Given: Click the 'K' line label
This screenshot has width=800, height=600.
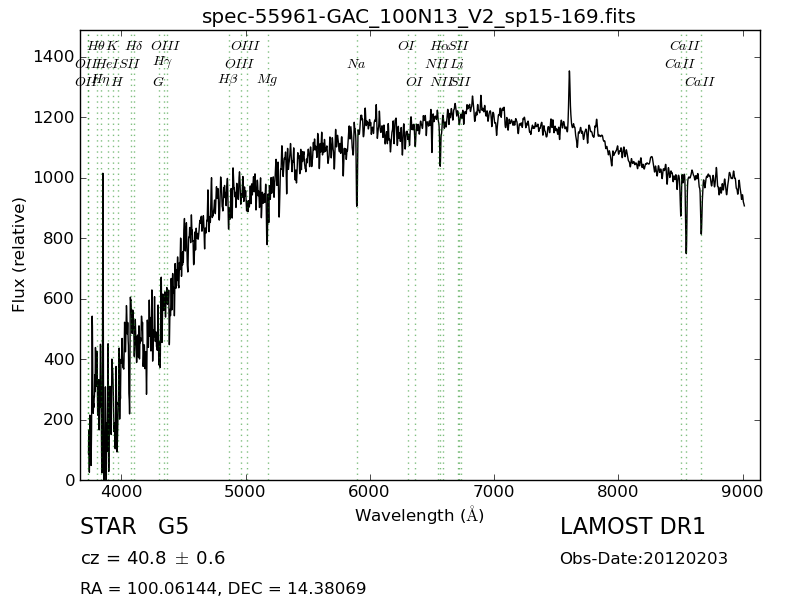Looking at the screenshot, I should point(112,46).
